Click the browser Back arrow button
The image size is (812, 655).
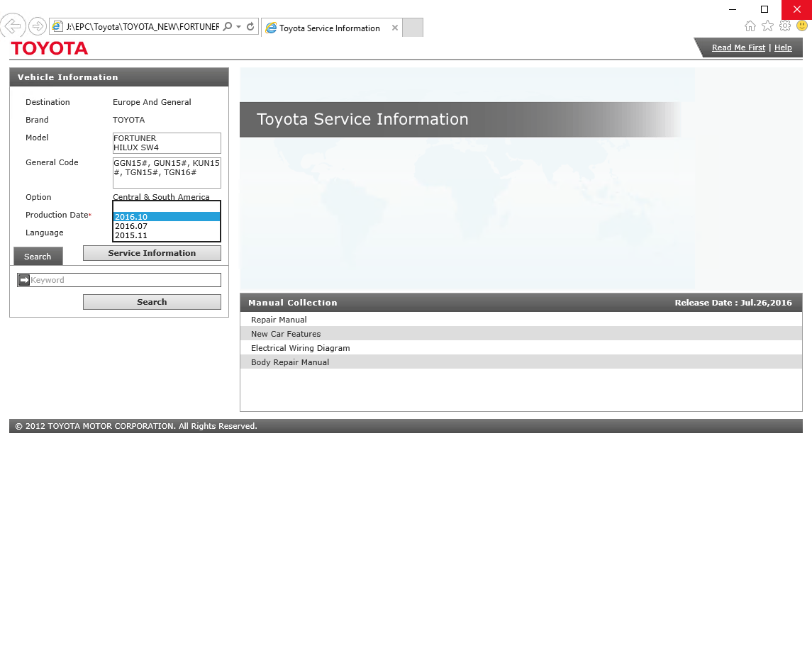[13, 26]
